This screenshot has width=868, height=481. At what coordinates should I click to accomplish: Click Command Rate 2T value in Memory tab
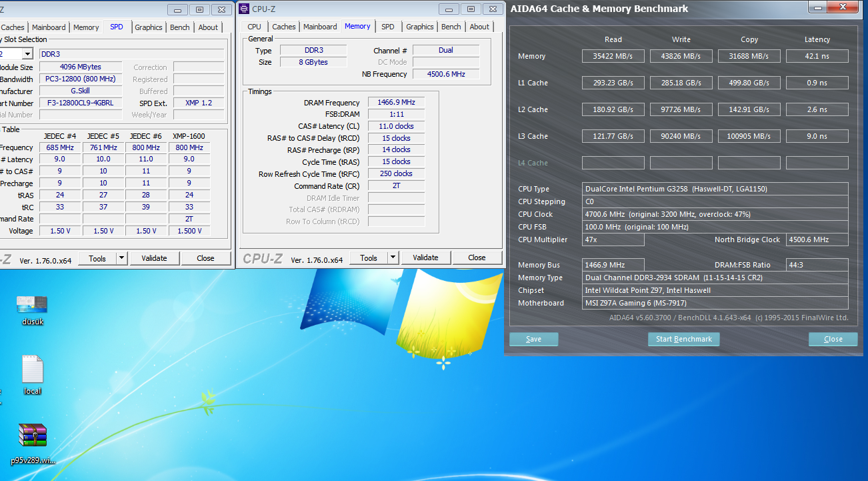pos(396,185)
